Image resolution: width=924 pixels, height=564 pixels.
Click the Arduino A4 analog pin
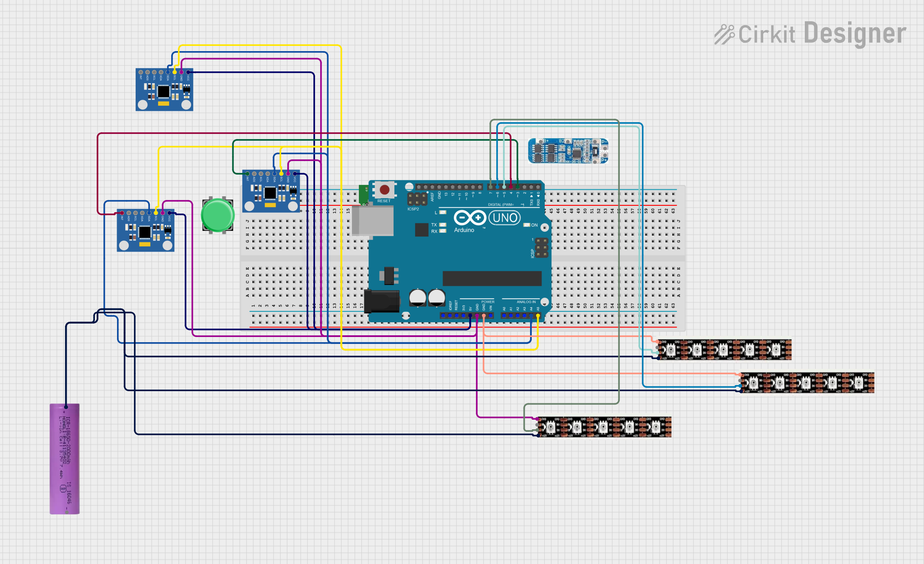pyautogui.click(x=531, y=315)
